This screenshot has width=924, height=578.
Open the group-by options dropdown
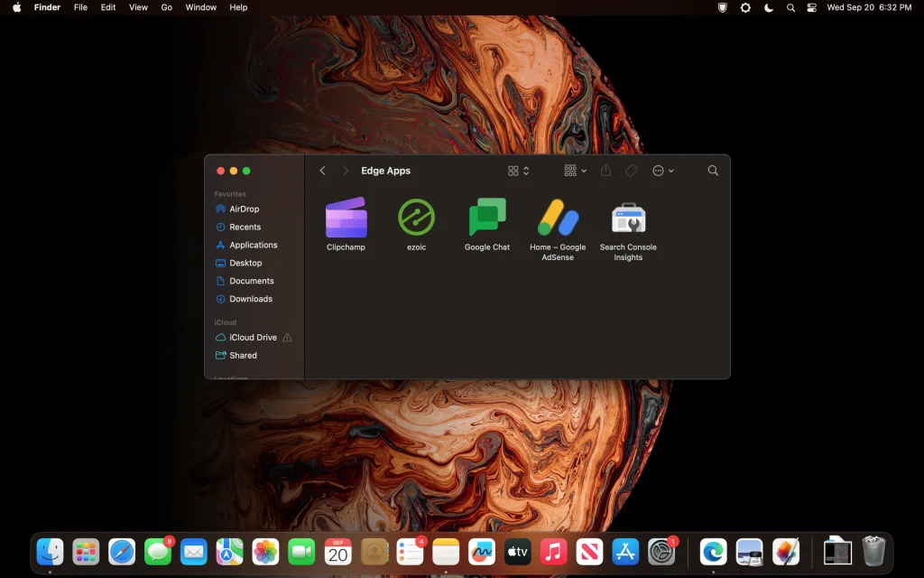coord(575,171)
